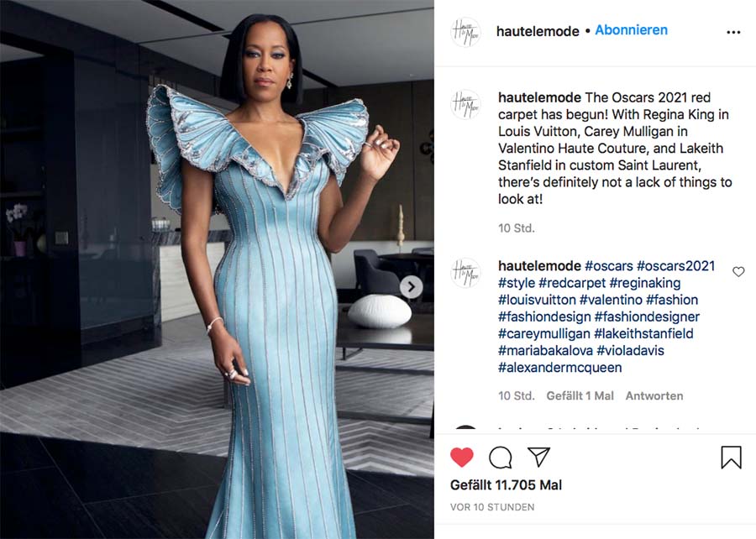Unlike the post via red heart icon
The height and width of the screenshot is (539, 756).
click(461, 457)
